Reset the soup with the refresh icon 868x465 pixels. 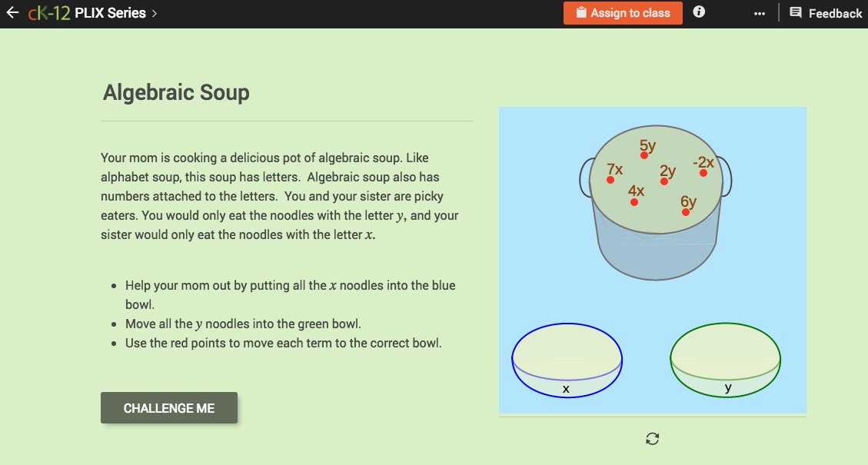click(652, 438)
